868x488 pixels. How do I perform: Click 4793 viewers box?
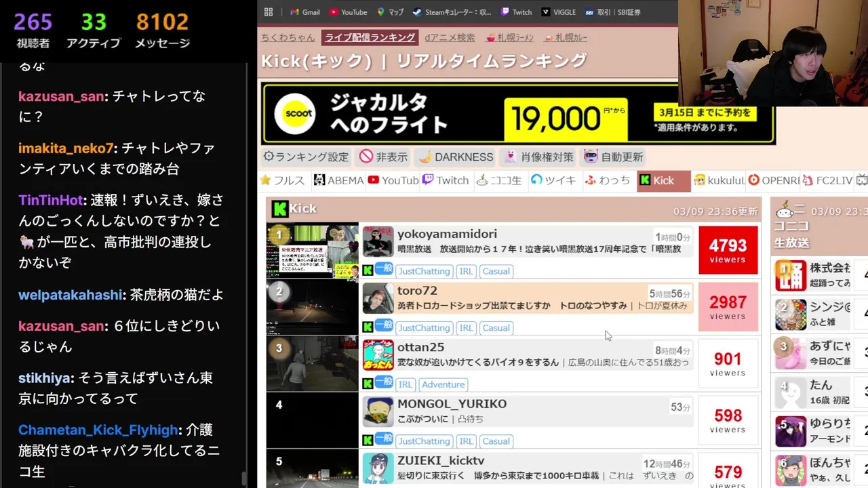[x=728, y=251]
